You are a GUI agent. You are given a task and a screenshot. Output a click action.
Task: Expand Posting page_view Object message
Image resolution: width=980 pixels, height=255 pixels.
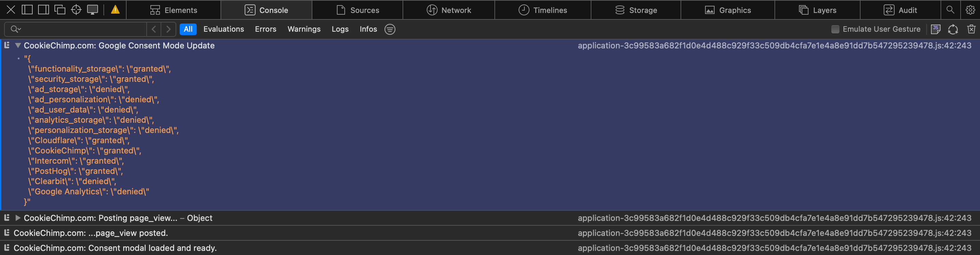pyautogui.click(x=17, y=218)
